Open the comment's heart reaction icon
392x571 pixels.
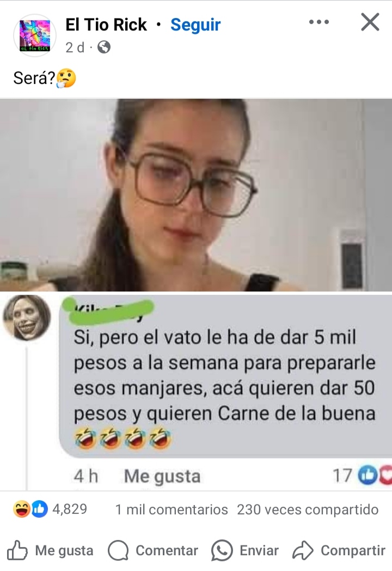(x=386, y=475)
